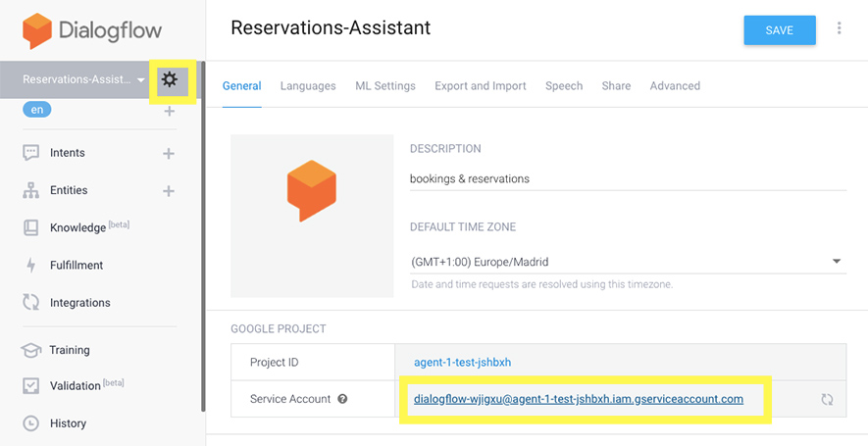Click the Entities hierarchy icon
868x446 pixels.
(31, 190)
